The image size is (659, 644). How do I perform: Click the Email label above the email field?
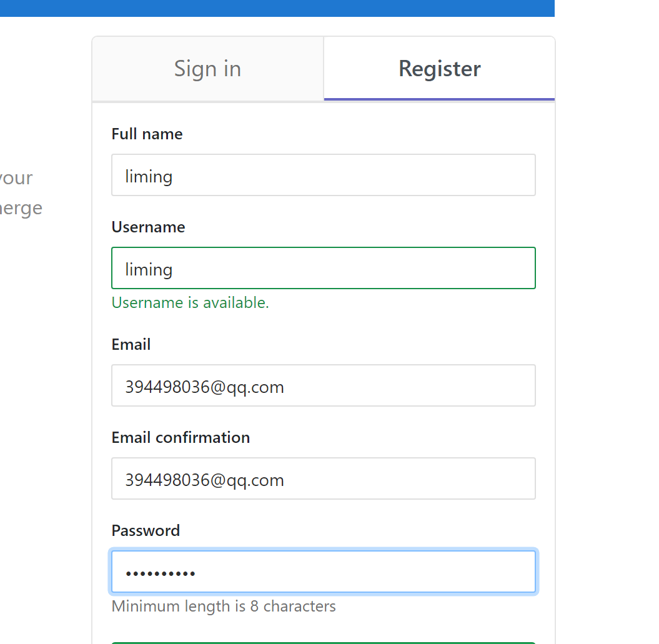click(131, 344)
